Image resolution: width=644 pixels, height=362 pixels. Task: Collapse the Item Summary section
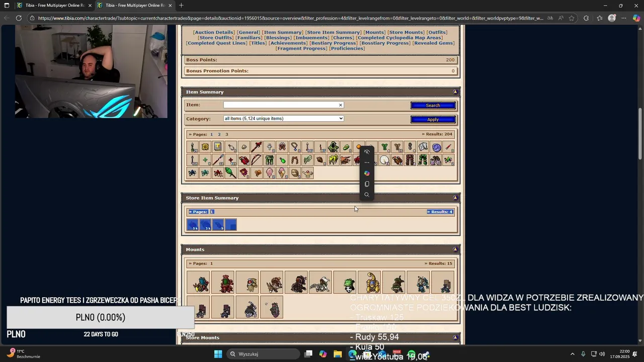click(x=455, y=92)
